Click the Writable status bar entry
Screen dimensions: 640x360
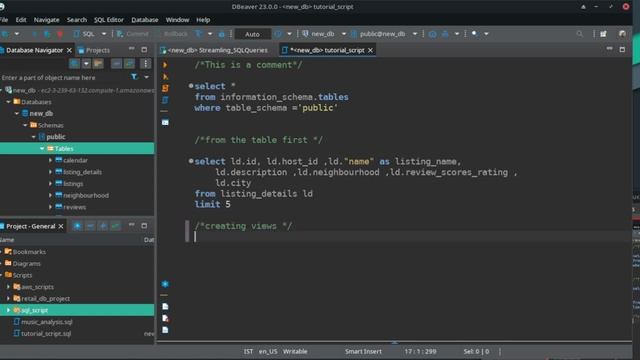[x=295, y=351]
